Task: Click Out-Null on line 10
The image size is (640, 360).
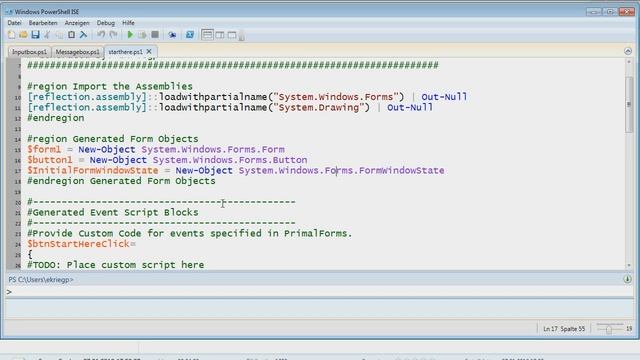Action: click(x=444, y=97)
